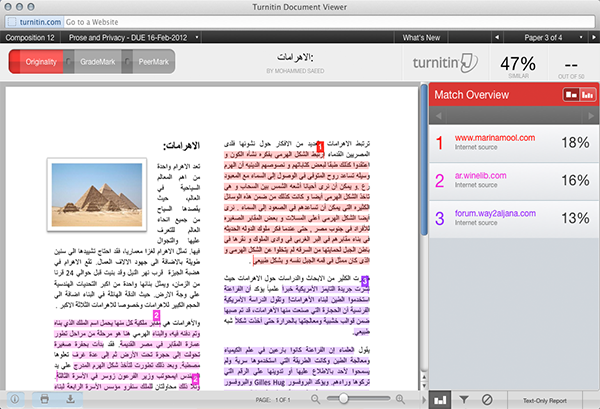
Task: Click the 47% similarity score
Action: click(518, 64)
